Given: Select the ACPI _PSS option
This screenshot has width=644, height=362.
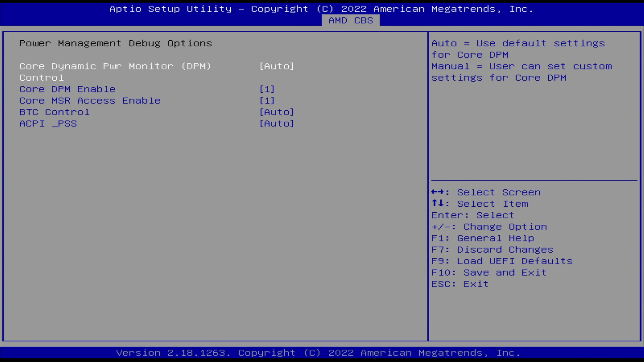Looking at the screenshot, I should tap(48, 124).
